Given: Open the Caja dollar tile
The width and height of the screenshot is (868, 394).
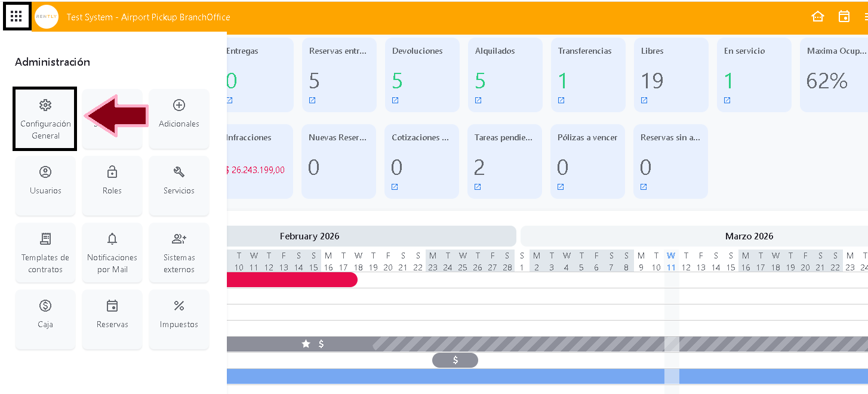Looking at the screenshot, I should tap(45, 319).
